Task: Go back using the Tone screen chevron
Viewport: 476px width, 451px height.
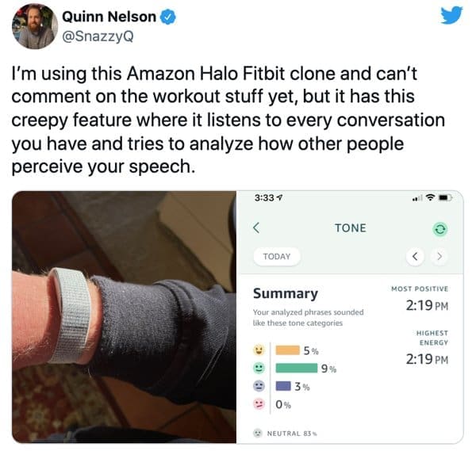Action: [256, 227]
